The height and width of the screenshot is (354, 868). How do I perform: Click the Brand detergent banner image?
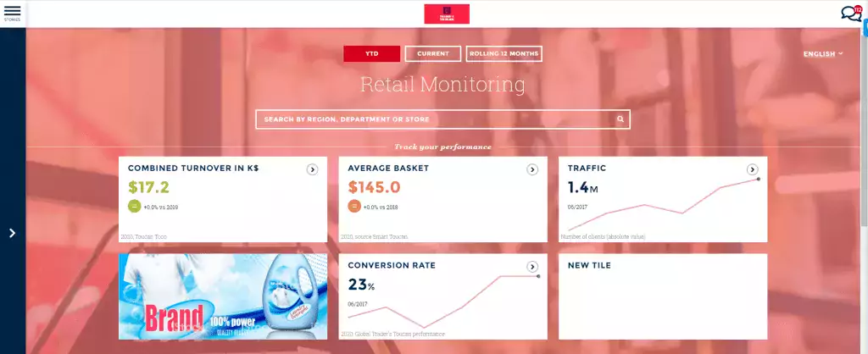[222, 296]
